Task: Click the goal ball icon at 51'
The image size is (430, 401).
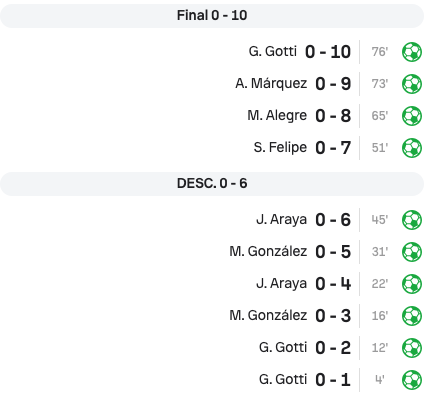Action: click(x=412, y=148)
